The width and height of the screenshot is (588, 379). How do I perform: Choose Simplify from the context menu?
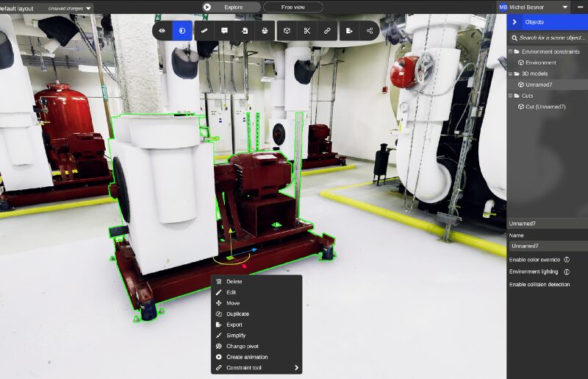pos(257,336)
